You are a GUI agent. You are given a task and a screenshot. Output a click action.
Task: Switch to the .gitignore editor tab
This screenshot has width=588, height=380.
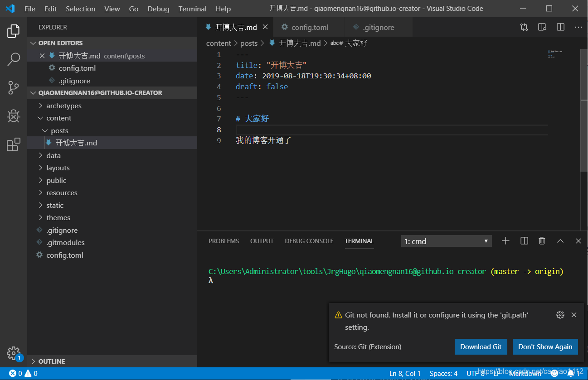pyautogui.click(x=379, y=27)
